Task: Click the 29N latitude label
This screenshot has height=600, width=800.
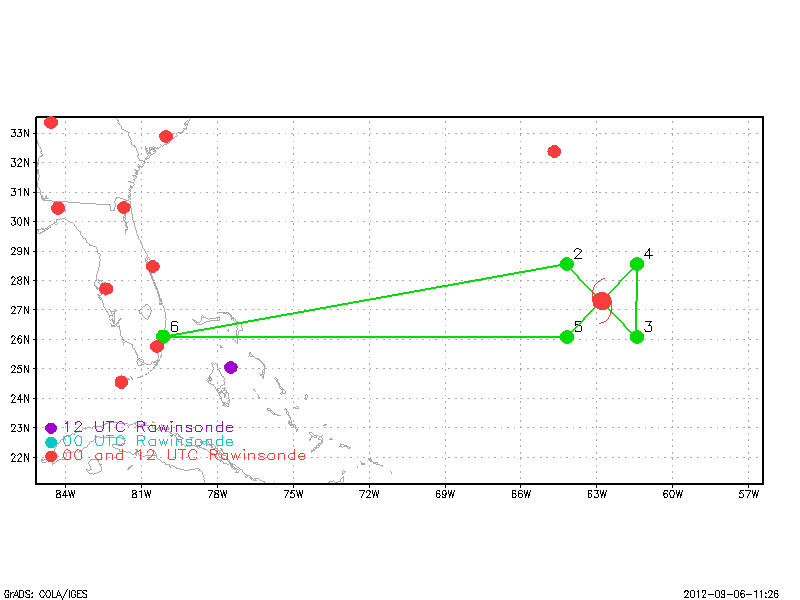Action: point(20,251)
